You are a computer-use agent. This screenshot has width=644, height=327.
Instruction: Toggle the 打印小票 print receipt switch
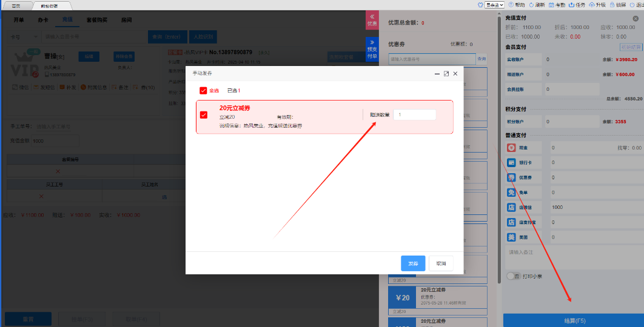coord(513,276)
